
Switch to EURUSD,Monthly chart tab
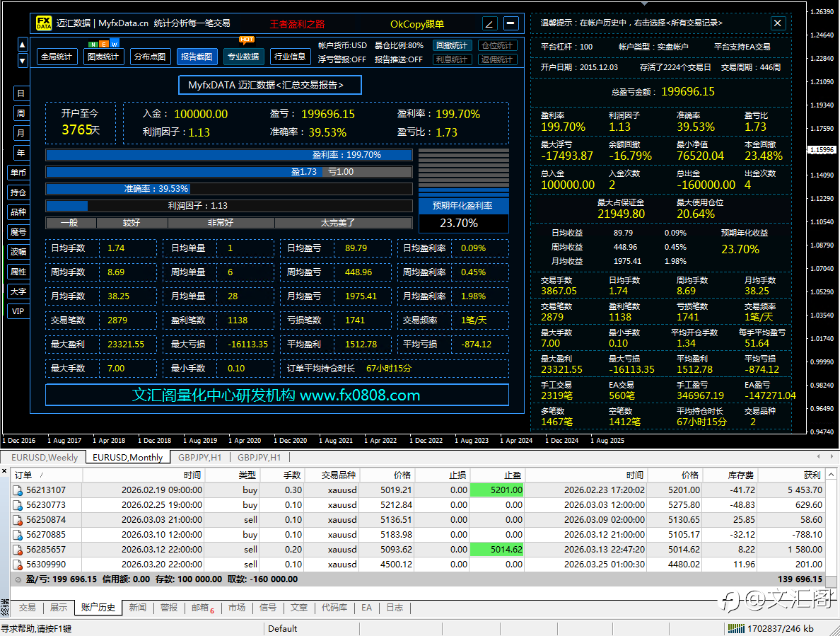(x=127, y=457)
